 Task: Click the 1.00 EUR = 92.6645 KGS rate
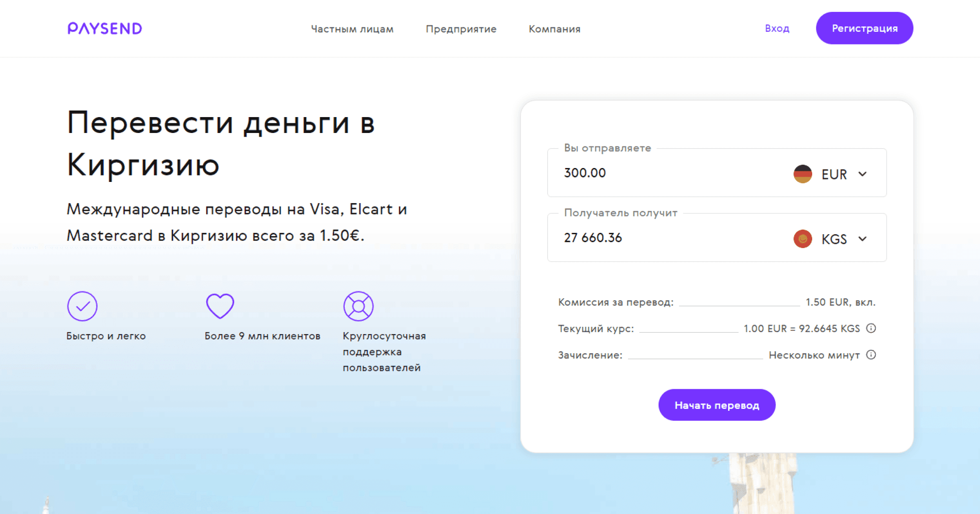click(802, 329)
